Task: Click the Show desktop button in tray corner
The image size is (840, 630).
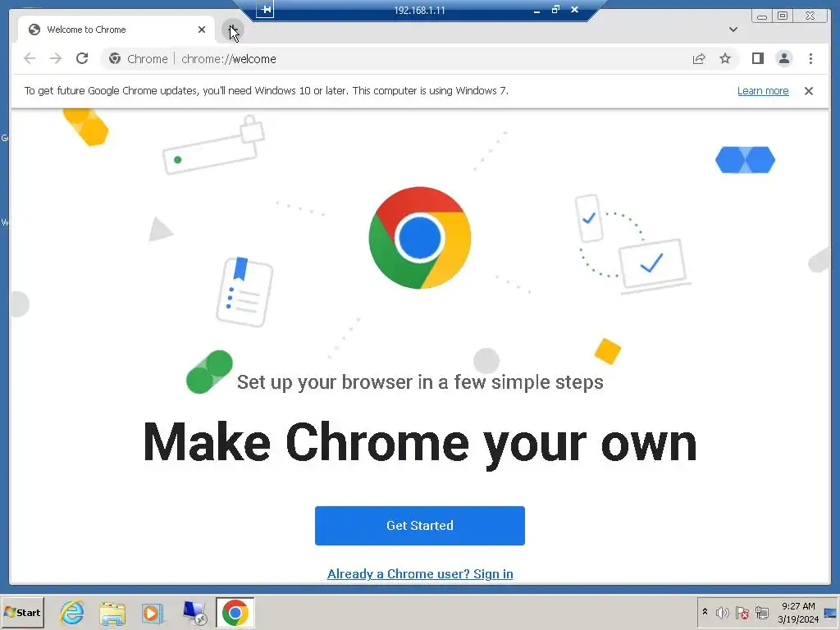Action: [831, 612]
